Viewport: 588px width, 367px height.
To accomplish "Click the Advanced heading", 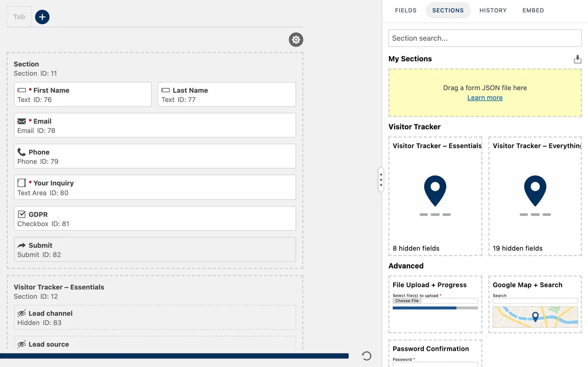I will [x=406, y=266].
